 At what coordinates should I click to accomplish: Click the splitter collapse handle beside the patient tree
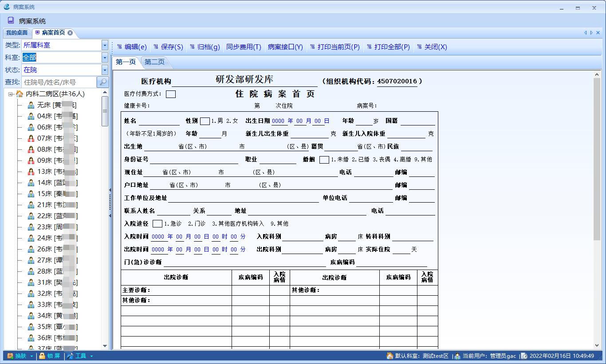[x=110, y=203]
